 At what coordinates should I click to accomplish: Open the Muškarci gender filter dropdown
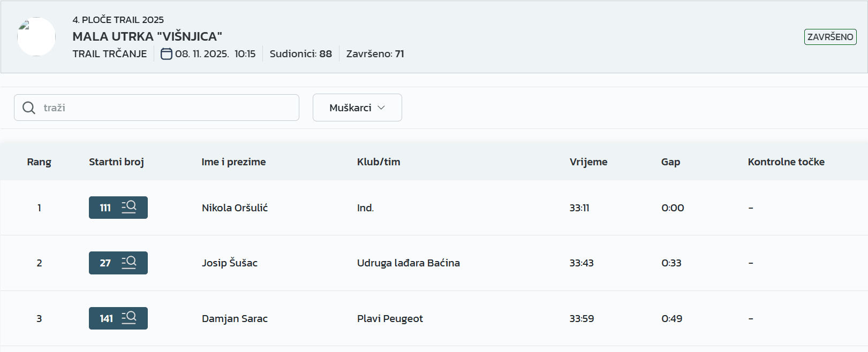[x=357, y=108]
